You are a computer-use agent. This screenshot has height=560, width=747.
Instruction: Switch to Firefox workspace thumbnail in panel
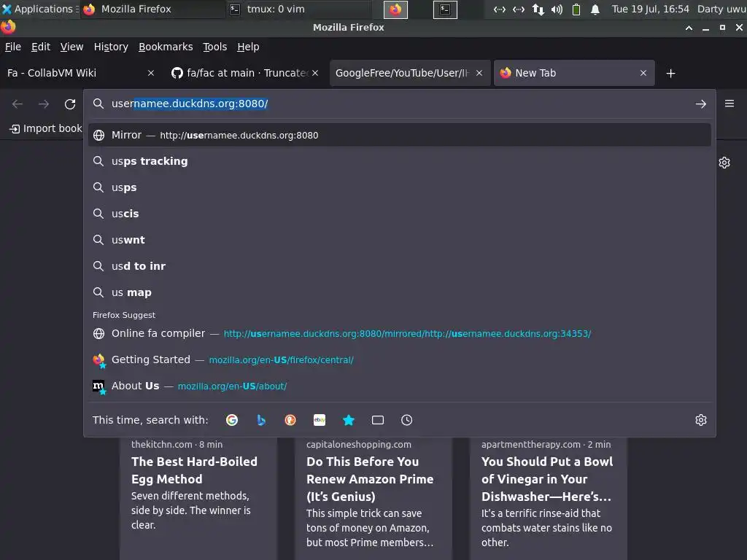pos(395,9)
